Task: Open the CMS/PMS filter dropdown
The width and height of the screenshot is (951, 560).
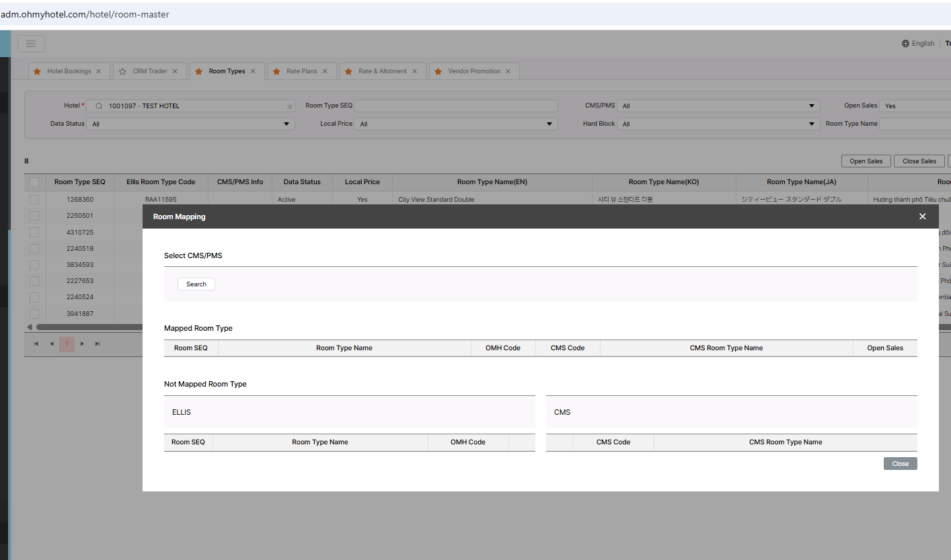Action: [718, 106]
